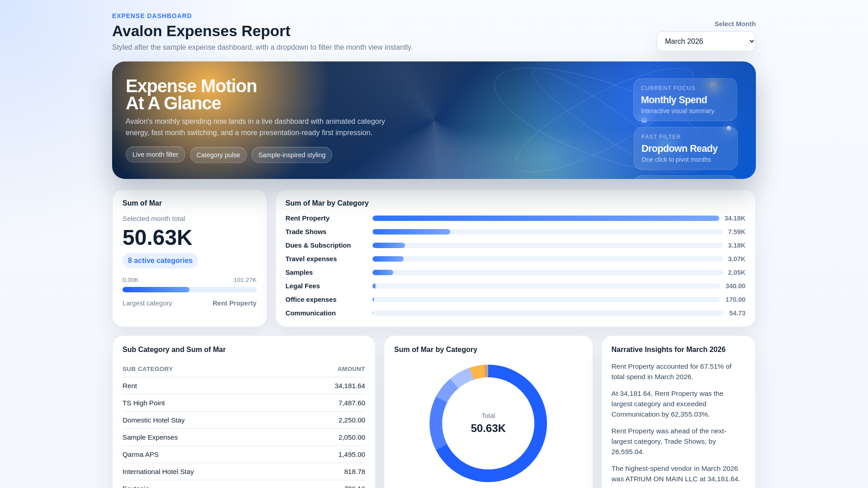Screen dimensions: 868x488
Task: Click the donut chart Total center
Action: click(488, 423)
